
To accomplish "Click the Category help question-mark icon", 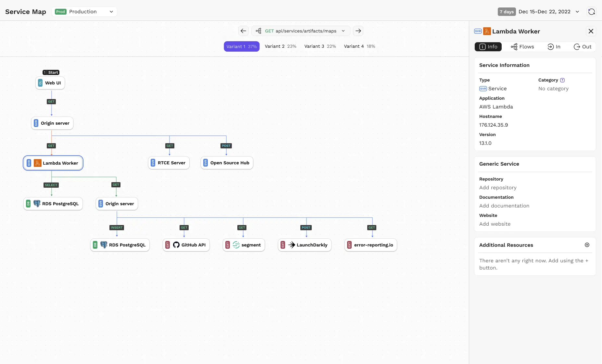I will pos(563,80).
